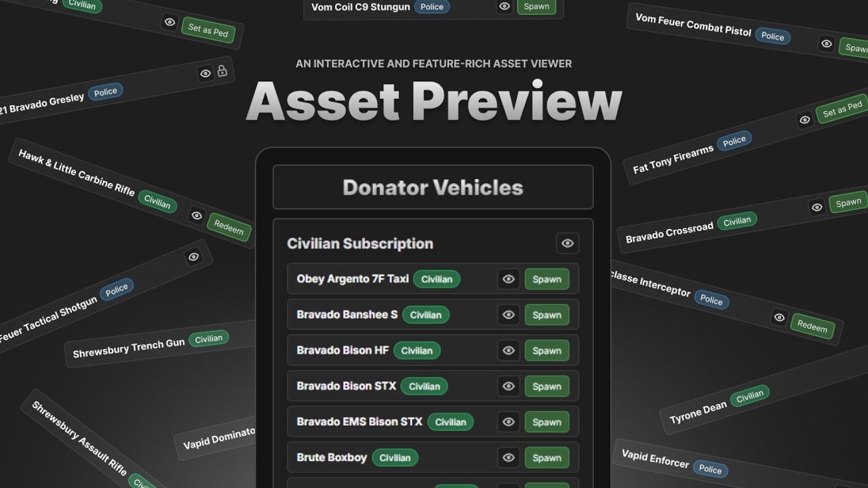868x488 pixels.
Task: Click eye icon on Bravado Gresley card
Action: pyautogui.click(x=205, y=73)
